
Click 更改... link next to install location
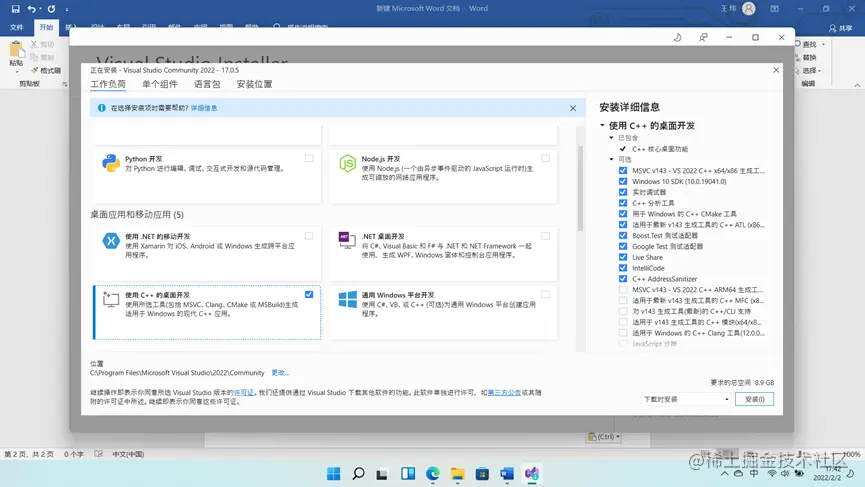click(280, 373)
